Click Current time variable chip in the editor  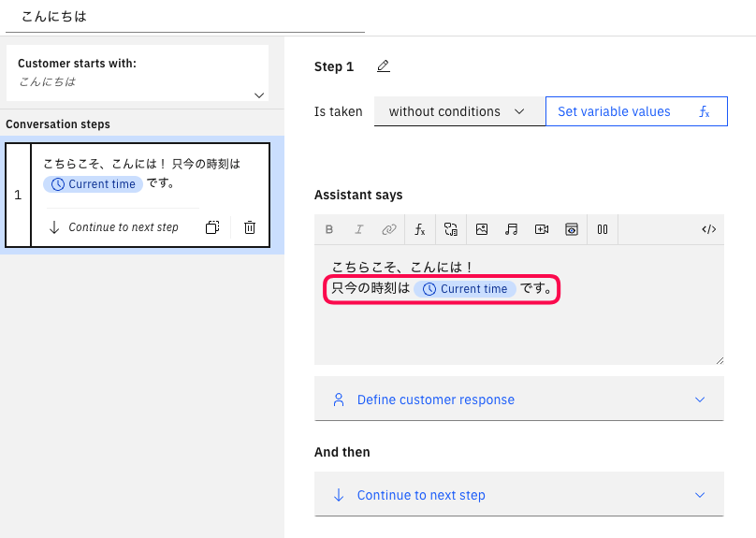point(465,289)
